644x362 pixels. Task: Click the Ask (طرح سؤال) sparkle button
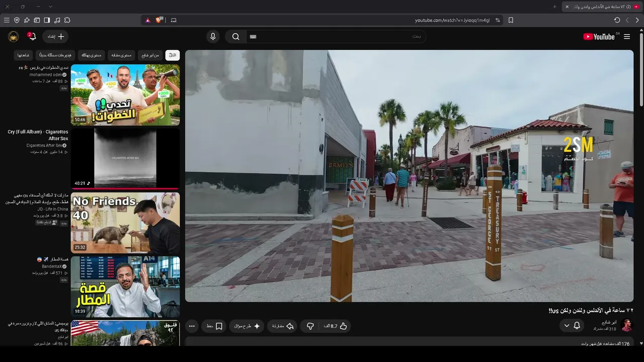point(247,326)
